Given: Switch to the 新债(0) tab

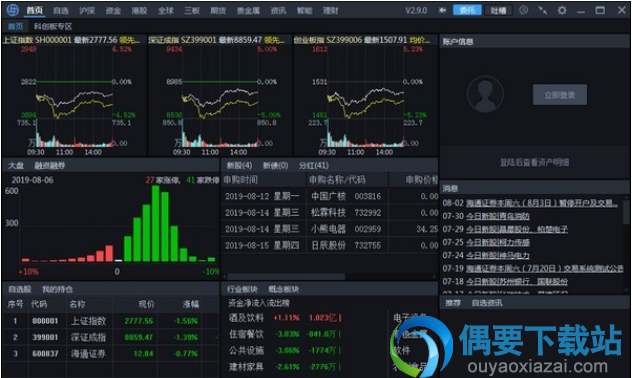Looking at the screenshot, I should [x=275, y=165].
